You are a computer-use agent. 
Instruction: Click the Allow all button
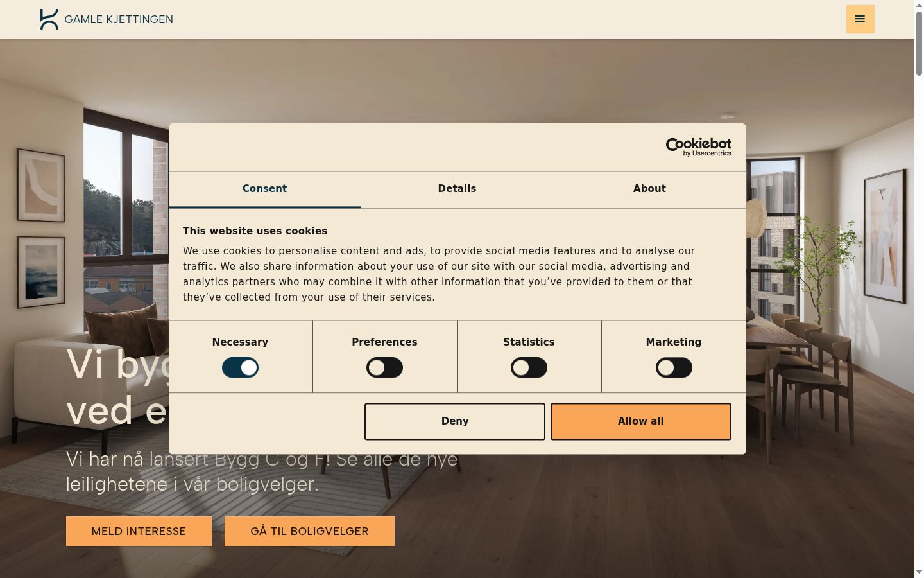641,421
